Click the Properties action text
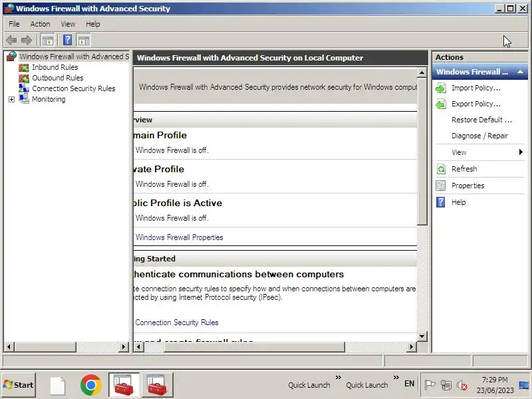 (x=467, y=186)
